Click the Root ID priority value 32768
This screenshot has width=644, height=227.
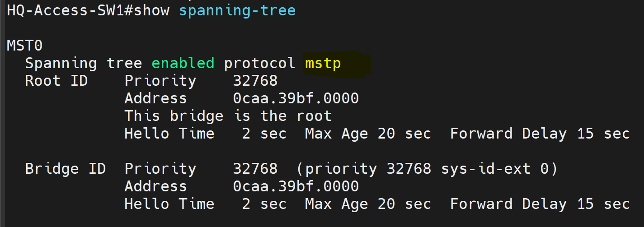point(255,81)
